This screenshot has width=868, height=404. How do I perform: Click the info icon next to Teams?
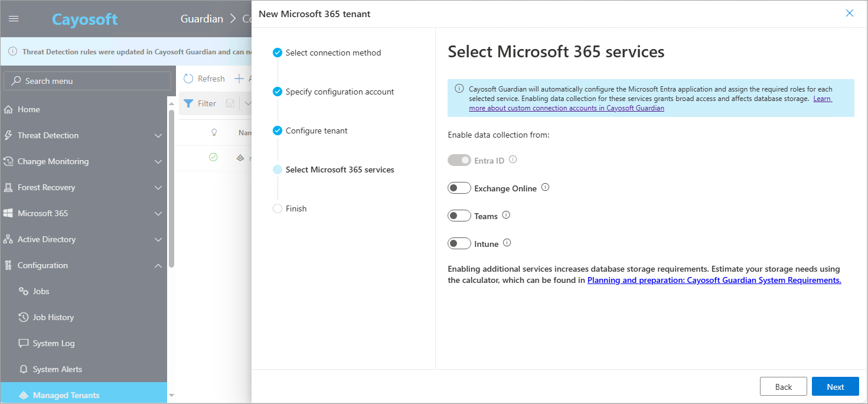click(x=506, y=216)
